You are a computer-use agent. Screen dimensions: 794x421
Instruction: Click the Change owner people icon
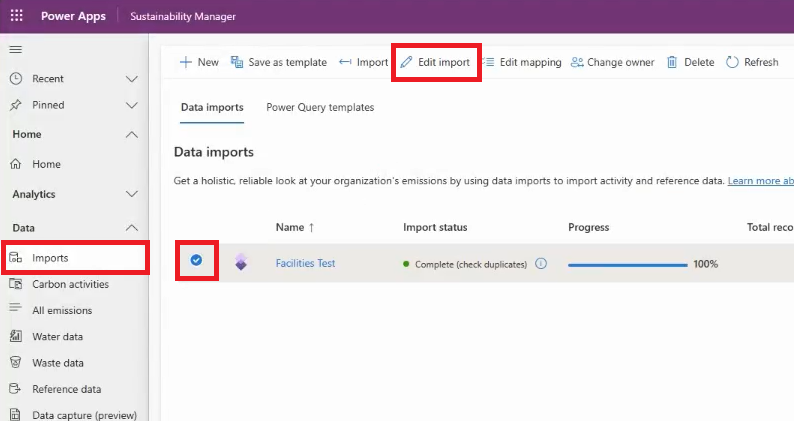(x=577, y=62)
